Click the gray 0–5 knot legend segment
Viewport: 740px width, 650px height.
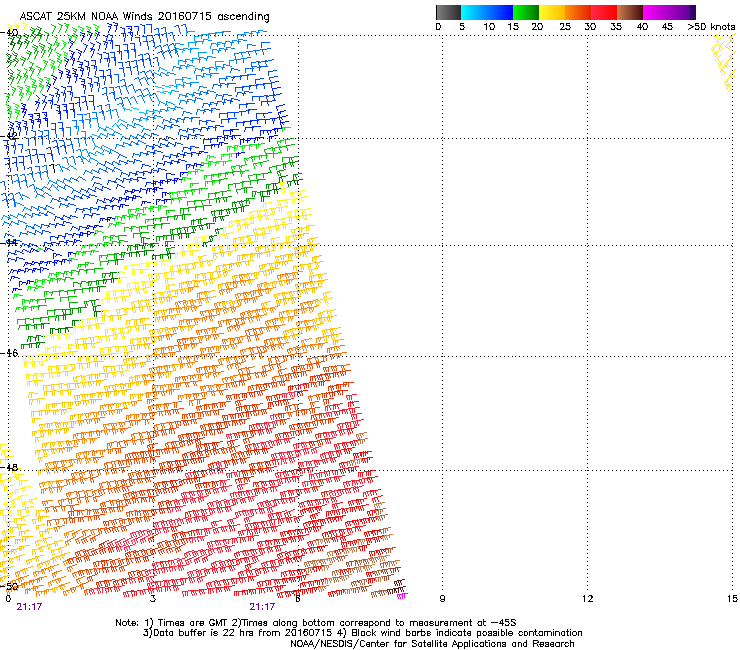click(x=448, y=12)
